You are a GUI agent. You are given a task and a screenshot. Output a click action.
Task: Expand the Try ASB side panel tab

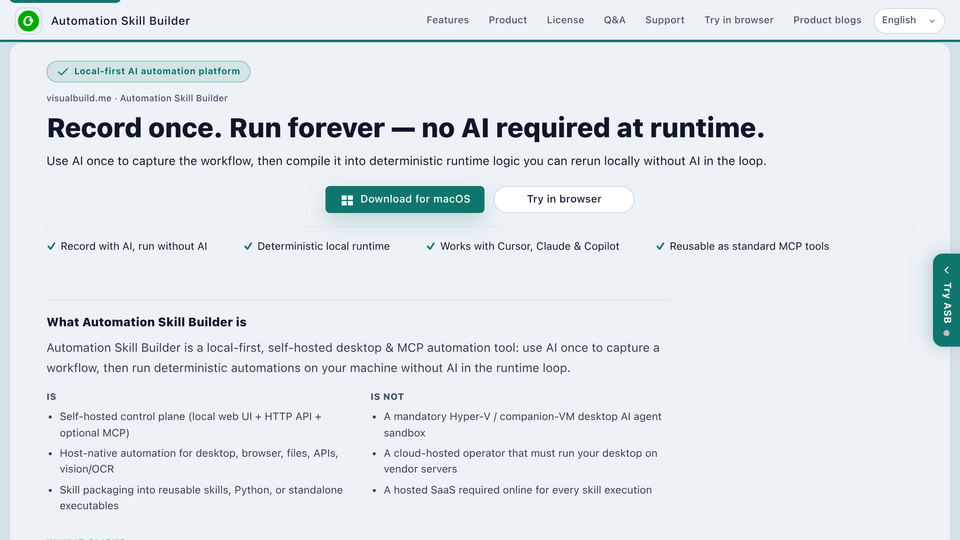click(x=947, y=300)
